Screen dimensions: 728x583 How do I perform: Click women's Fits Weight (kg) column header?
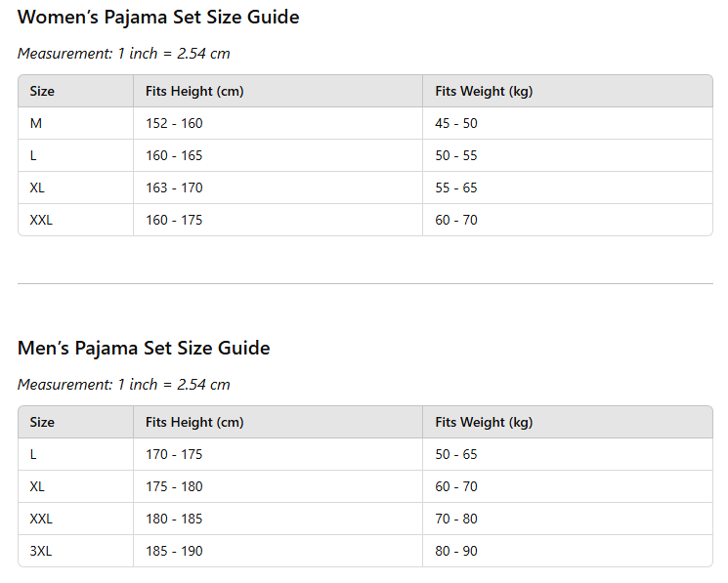[x=484, y=92]
